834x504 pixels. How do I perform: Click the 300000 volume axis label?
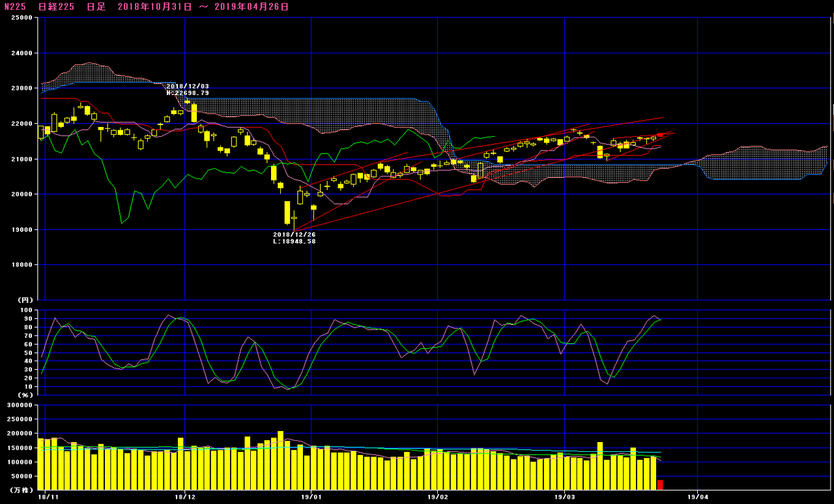tap(20, 405)
